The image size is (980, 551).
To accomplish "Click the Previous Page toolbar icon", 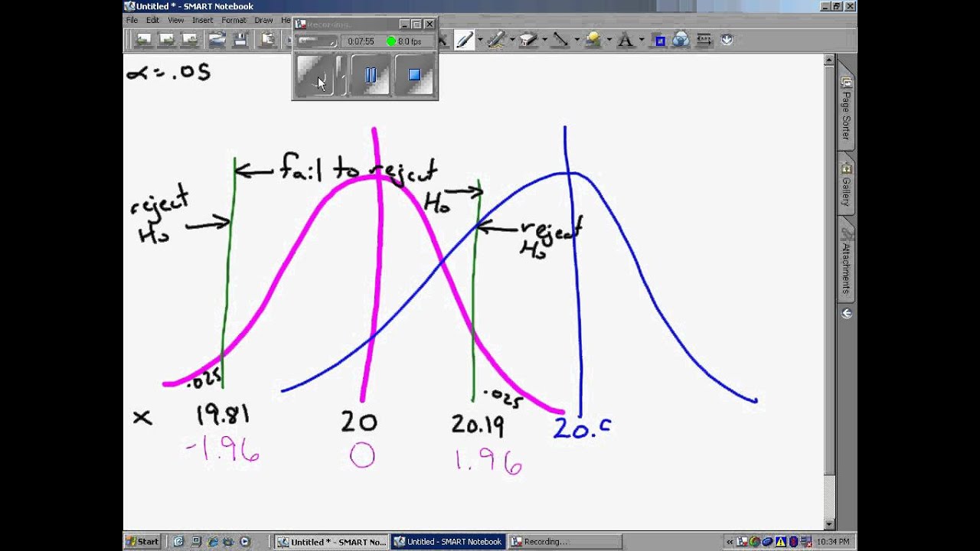I will tap(142, 40).
